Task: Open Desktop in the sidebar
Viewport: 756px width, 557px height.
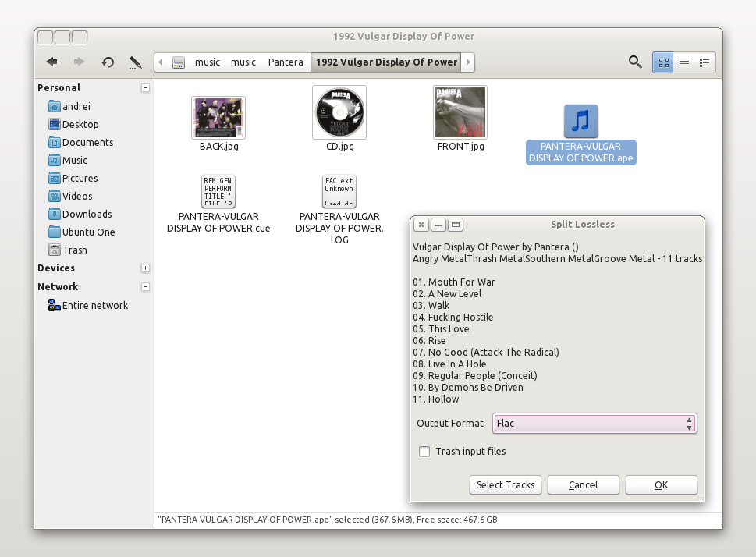Action: [x=74, y=124]
